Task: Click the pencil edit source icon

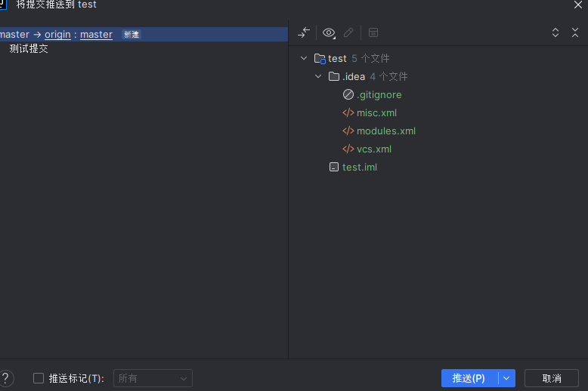Action: click(x=348, y=32)
